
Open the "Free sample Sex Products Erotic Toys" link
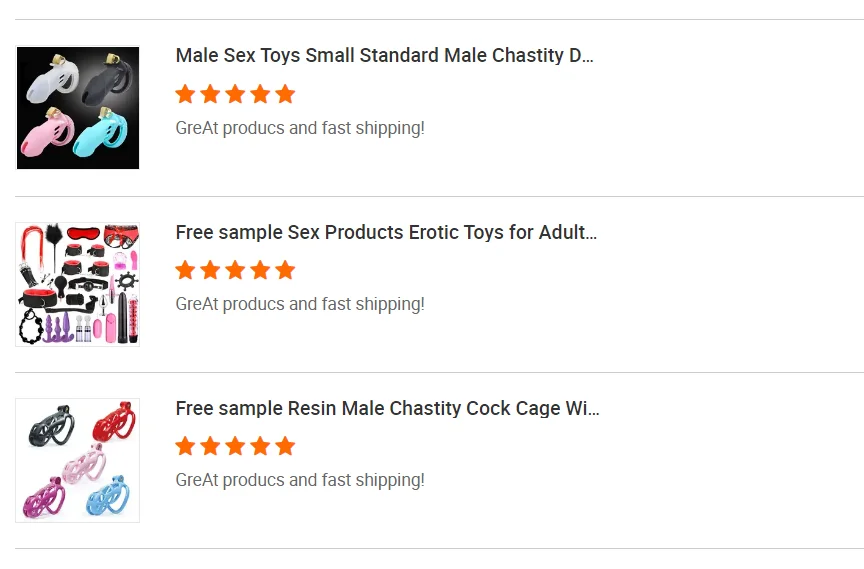tap(386, 232)
